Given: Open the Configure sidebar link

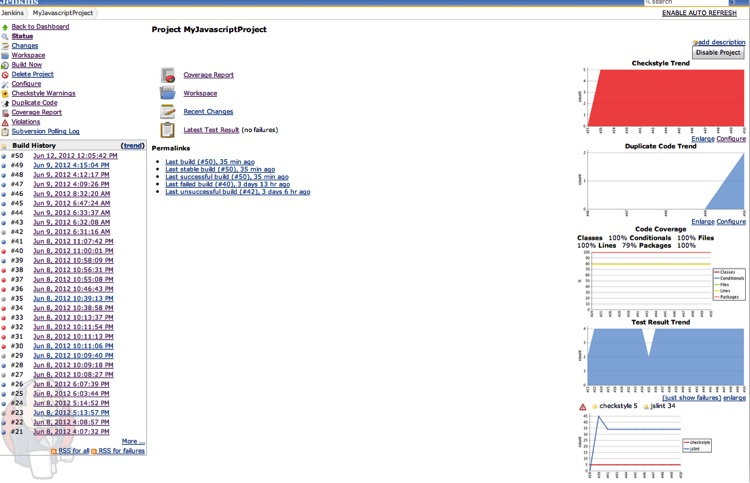Looking at the screenshot, I should 26,84.
